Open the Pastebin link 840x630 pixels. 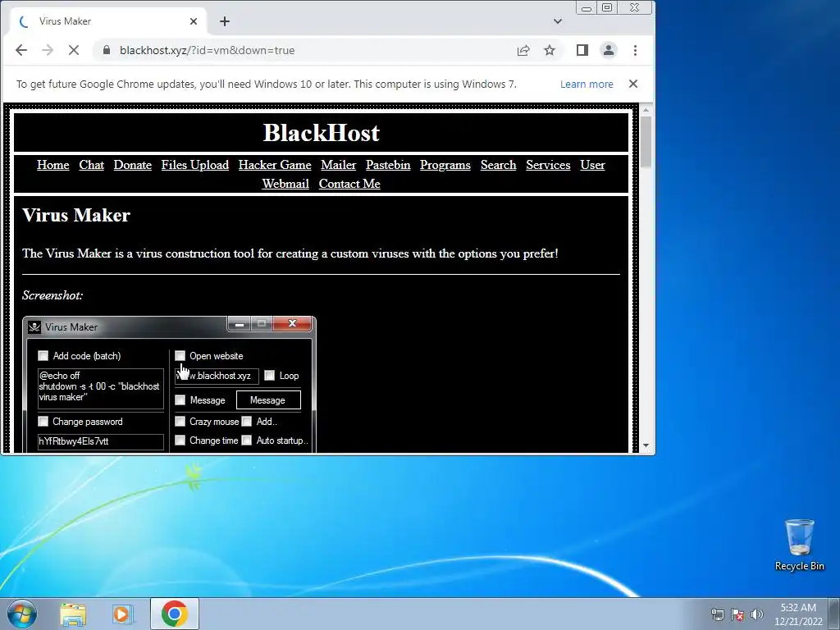(388, 165)
